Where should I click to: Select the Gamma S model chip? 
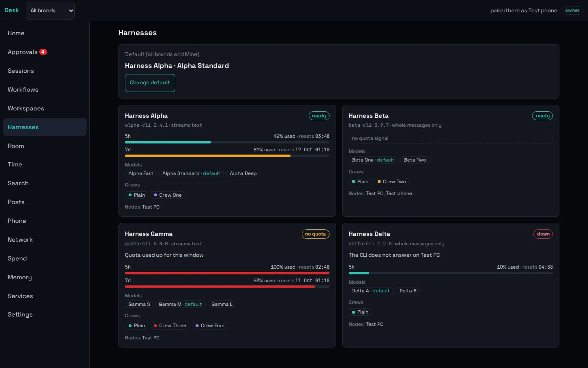[x=139, y=305]
